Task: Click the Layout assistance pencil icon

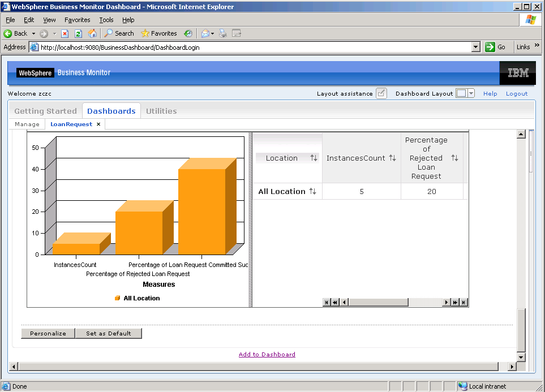Action: pos(381,93)
